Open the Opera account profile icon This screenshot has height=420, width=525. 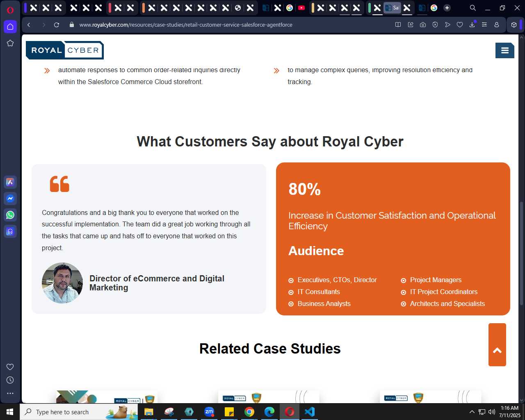click(497, 25)
